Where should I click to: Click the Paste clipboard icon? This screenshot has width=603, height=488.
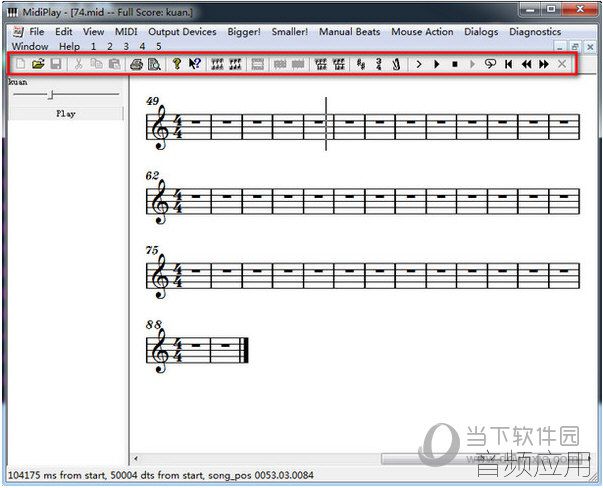pyautogui.click(x=115, y=64)
